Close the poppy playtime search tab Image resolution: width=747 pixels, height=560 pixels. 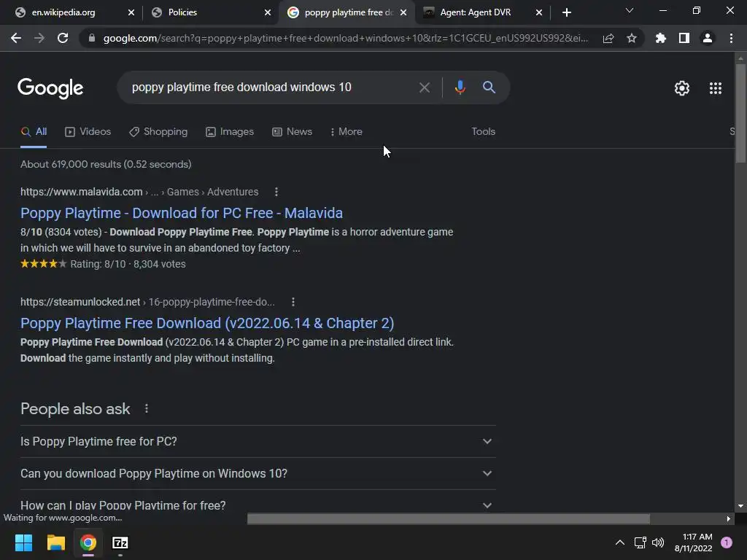pyautogui.click(x=403, y=12)
